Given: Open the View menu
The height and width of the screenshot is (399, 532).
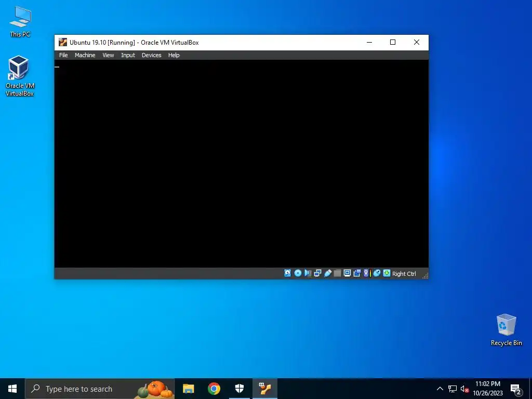Looking at the screenshot, I should click(x=108, y=55).
